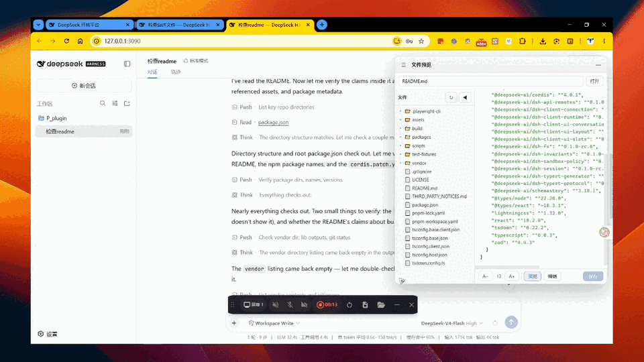The width and height of the screenshot is (644, 362).
Task: Toggle the microphone in recorder toolbar
Action: pos(290,304)
